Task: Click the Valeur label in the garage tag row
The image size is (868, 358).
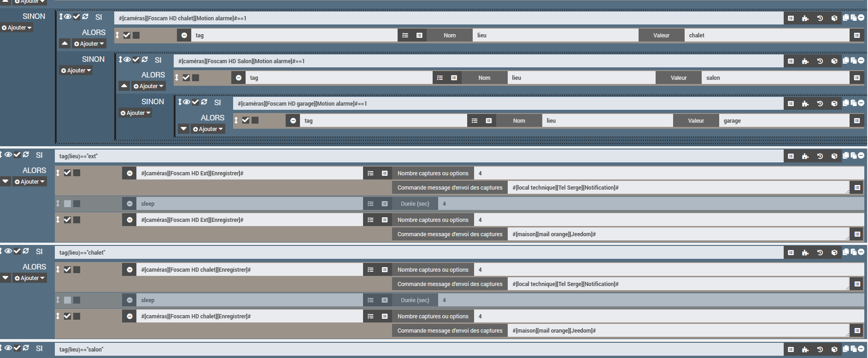Action: pos(696,121)
